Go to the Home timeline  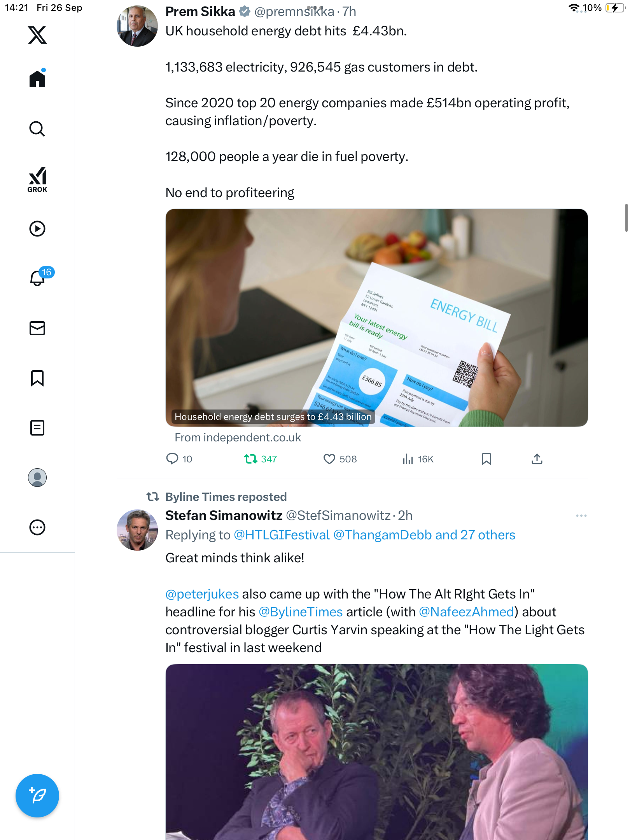point(37,79)
